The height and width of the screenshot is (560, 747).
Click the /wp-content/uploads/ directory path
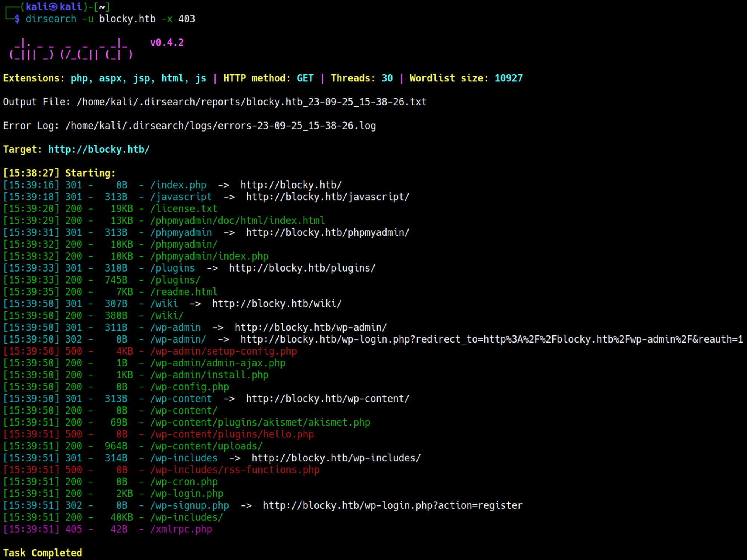point(206,446)
